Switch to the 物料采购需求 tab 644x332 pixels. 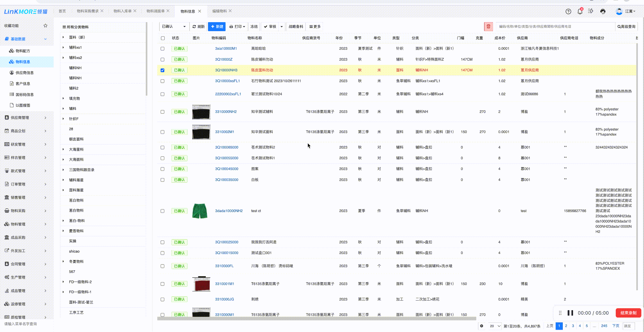pyautogui.click(x=87, y=11)
